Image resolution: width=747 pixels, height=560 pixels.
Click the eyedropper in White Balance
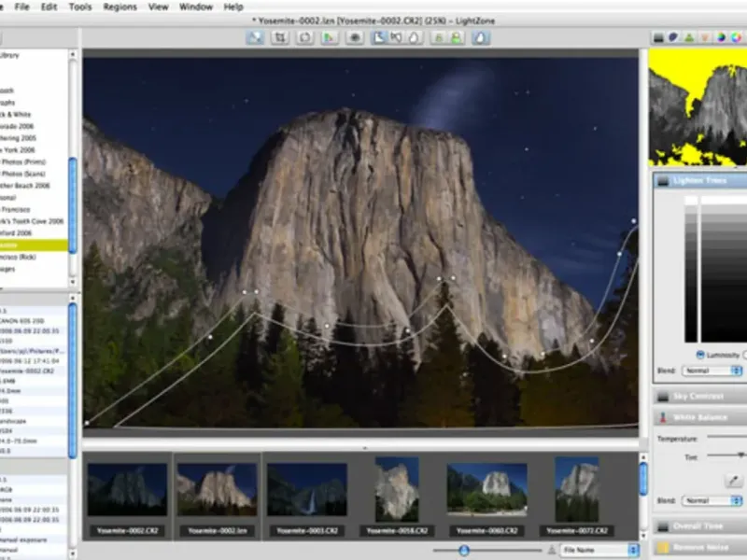point(733,480)
